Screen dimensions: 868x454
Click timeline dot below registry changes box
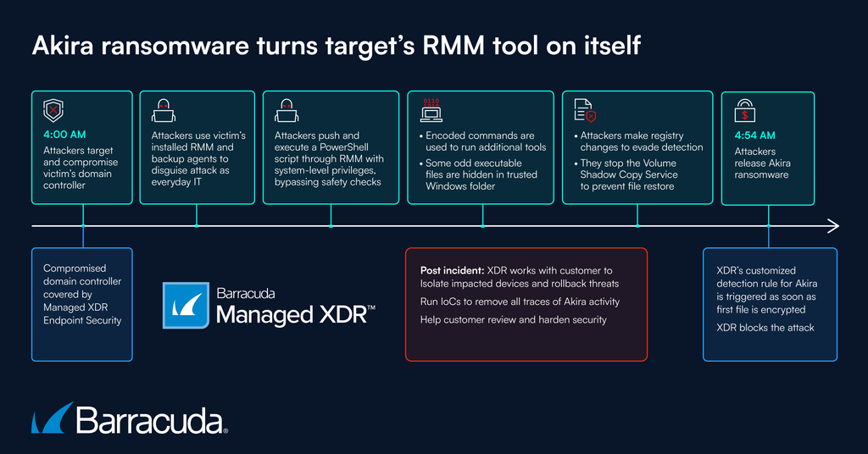pyautogui.click(x=637, y=226)
